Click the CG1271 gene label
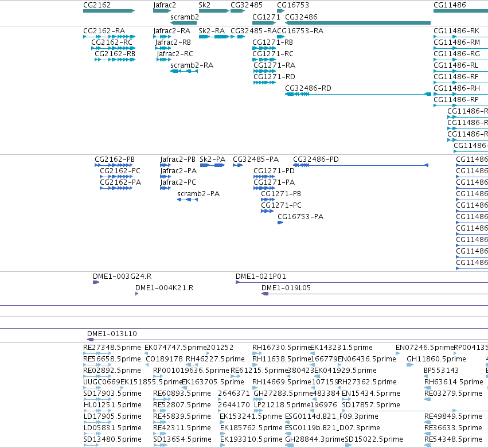The height and width of the screenshot is (448, 488). 266,17
